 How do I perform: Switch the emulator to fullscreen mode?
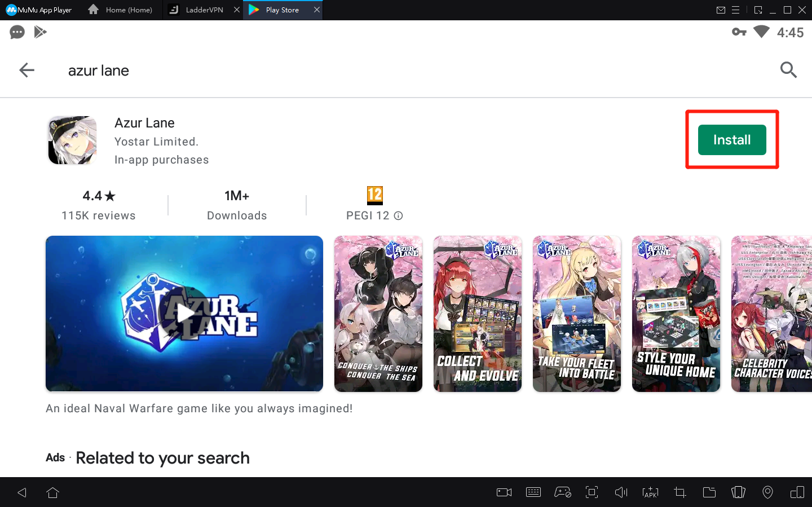pos(592,492)
